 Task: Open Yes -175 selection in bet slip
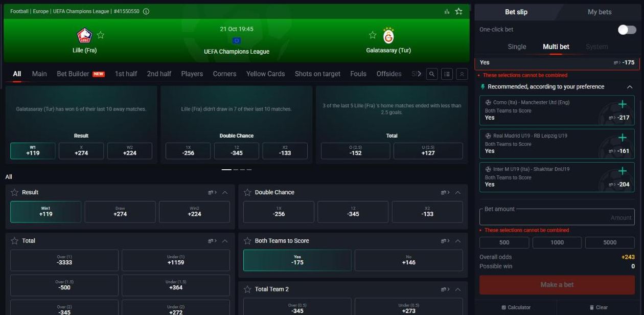point(557,62)
